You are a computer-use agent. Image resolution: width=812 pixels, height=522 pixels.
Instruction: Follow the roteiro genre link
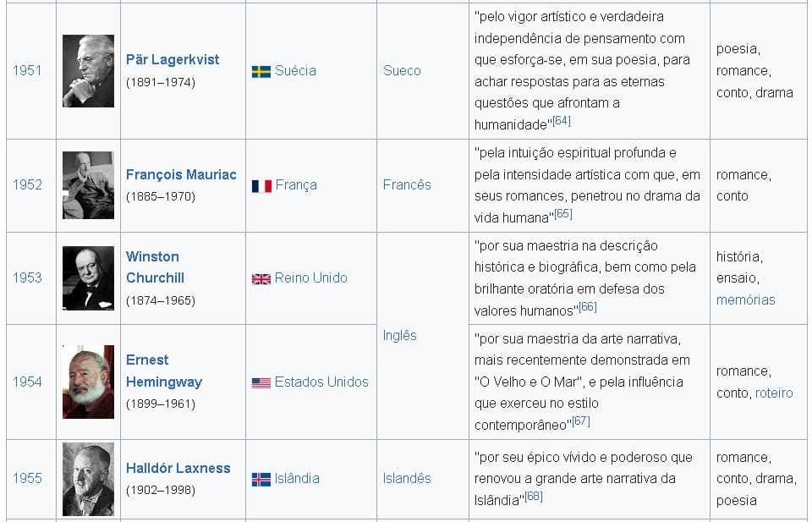[774, 393]
